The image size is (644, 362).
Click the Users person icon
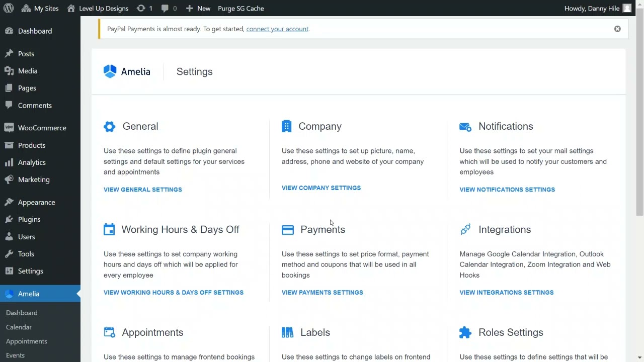point(9,237)
